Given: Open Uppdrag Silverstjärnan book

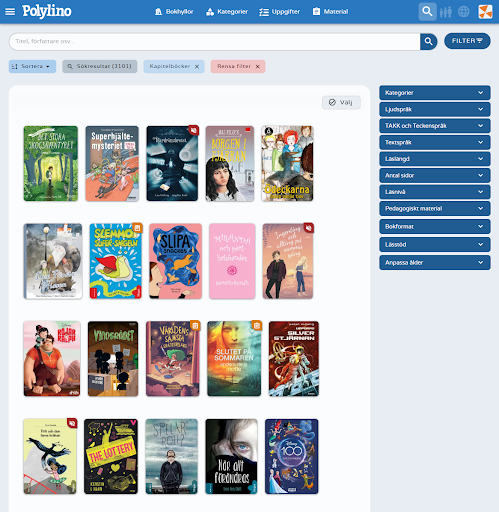Looking at the screenshot, I should (294, 359).
